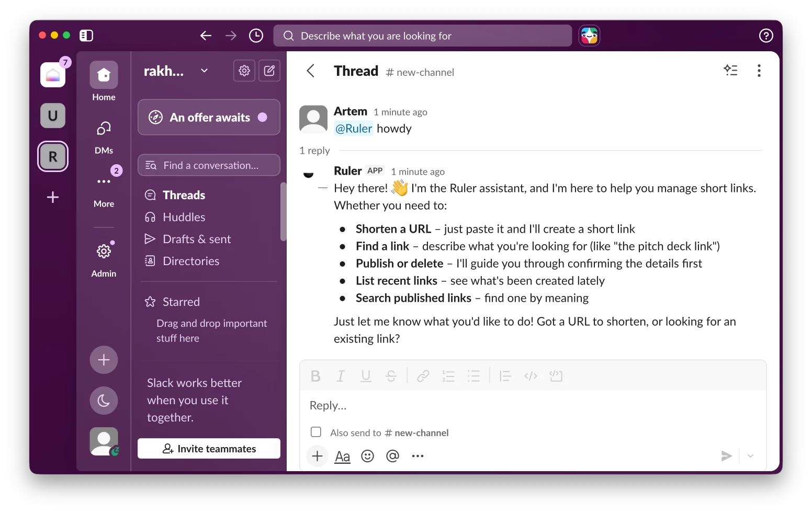
Task: Open Artem's profile avatar
Action: click(x=313, y=119)
